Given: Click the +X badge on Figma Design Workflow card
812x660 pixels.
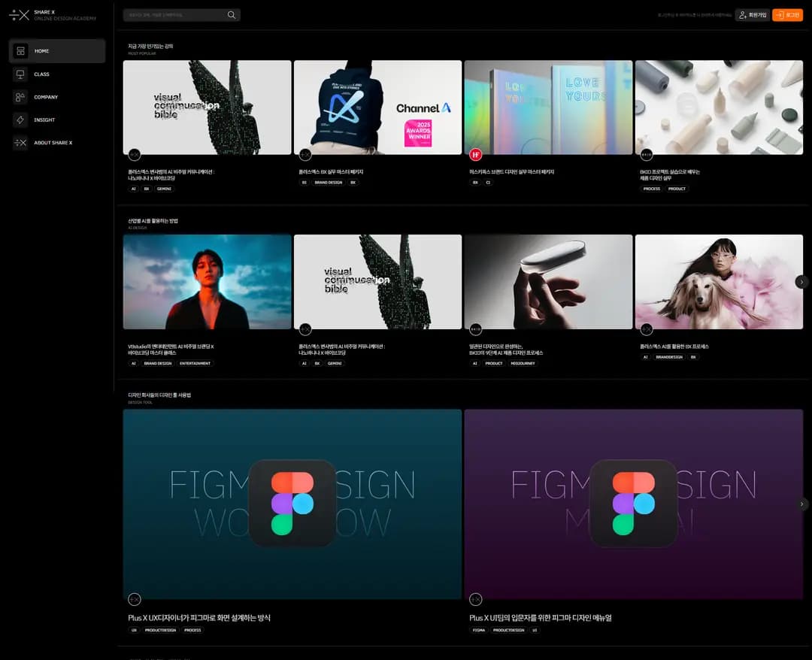Looking at the screenshot, I should [134, 599].
